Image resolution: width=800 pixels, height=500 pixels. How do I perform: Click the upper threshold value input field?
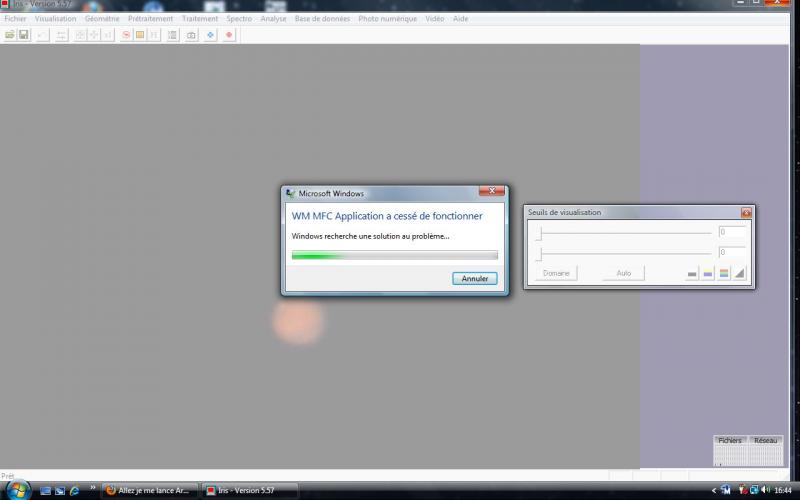pos(732,232)
